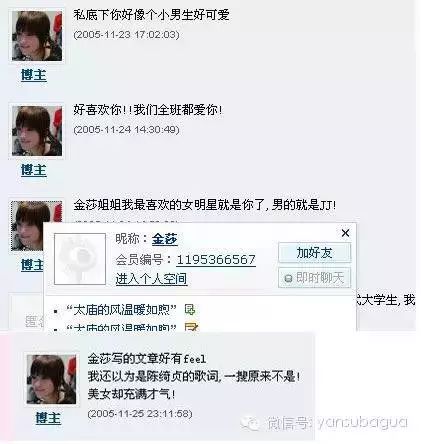
Task: Click avatar beside 金莎写的文章好有feel comment
Action: click(51, 379)
